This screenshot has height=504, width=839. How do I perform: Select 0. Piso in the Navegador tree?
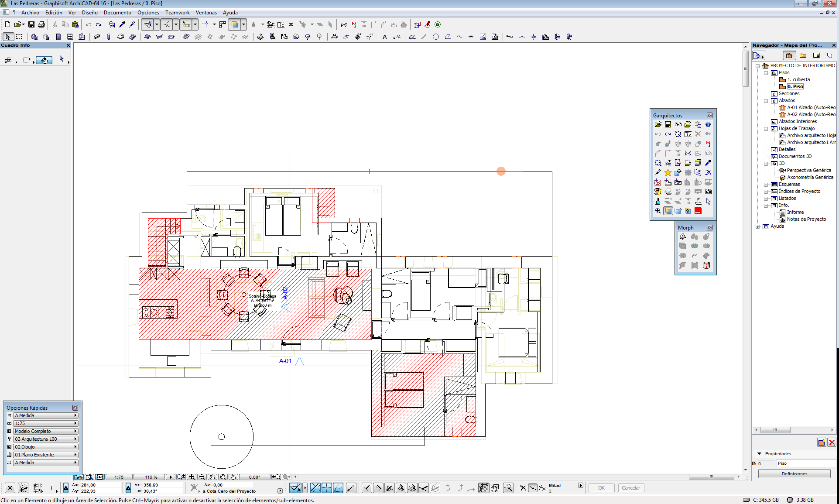click(795, 86)
